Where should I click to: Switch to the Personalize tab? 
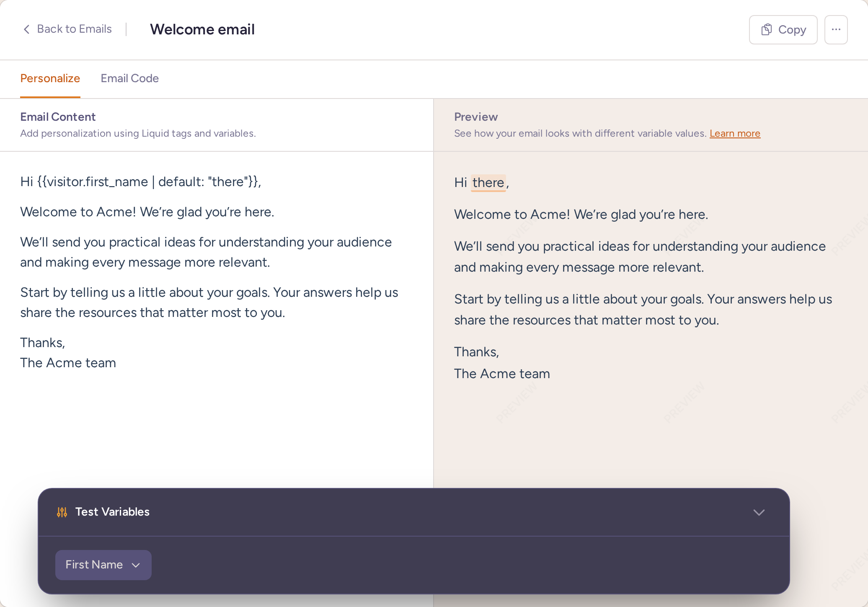[x=50, y=78]
